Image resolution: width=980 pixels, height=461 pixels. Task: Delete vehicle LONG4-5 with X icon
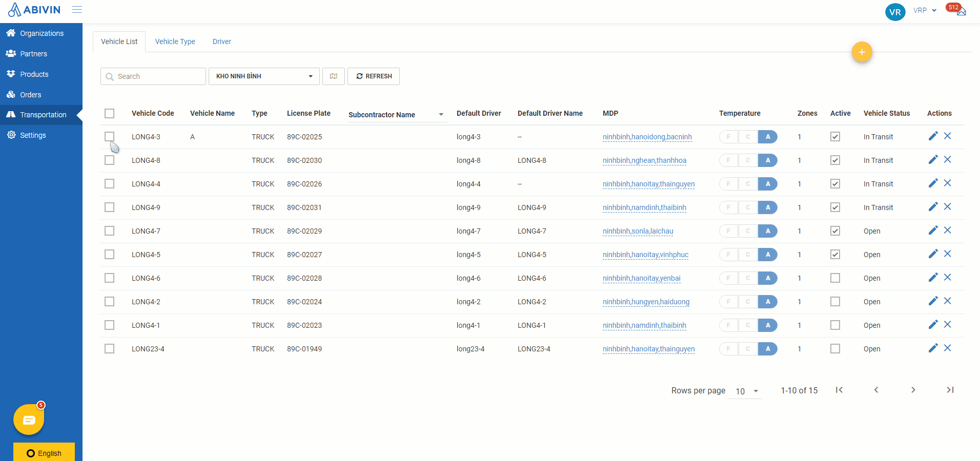(x=947, y=254)
